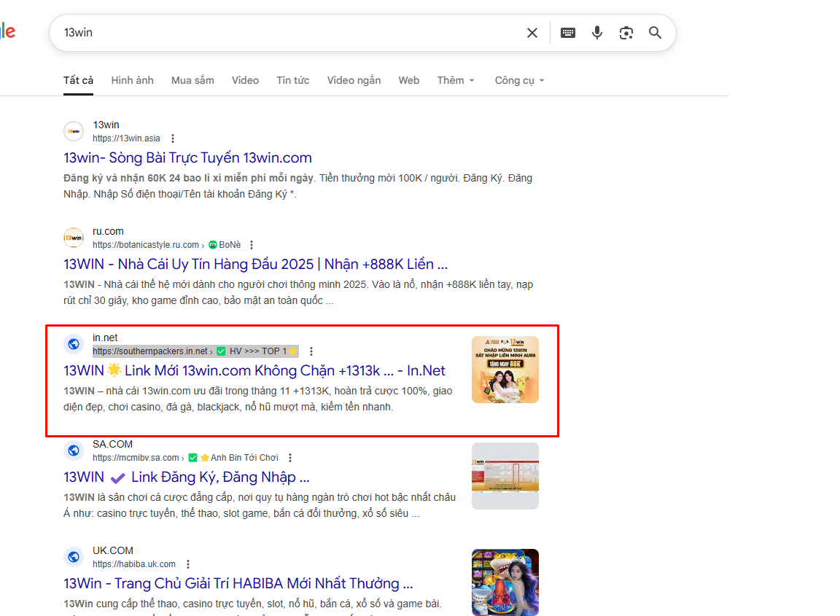Expand the Công cụ tools dropdown
840x616 pixels.
[x=519, y=80]
